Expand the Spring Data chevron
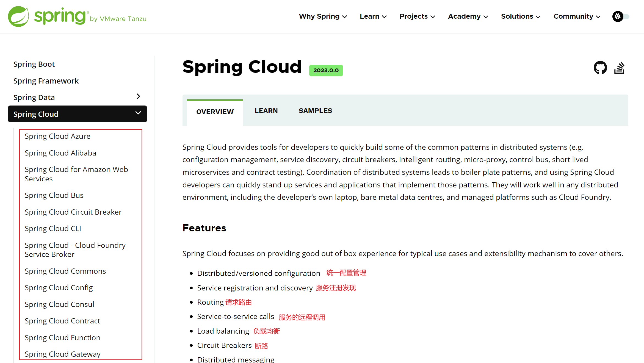644x363 pixels. pyautogui.click(x=139, y=96)
